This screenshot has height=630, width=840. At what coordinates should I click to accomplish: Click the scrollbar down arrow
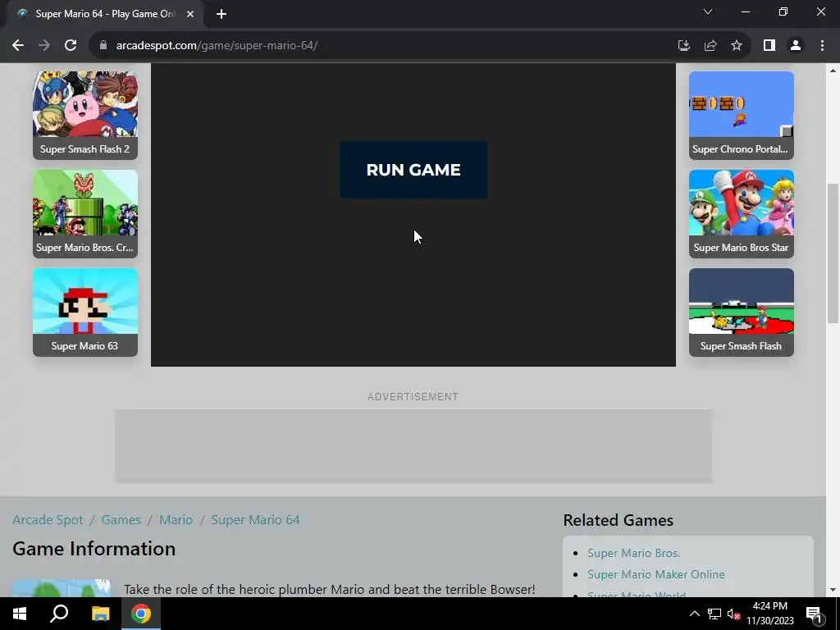833,590
